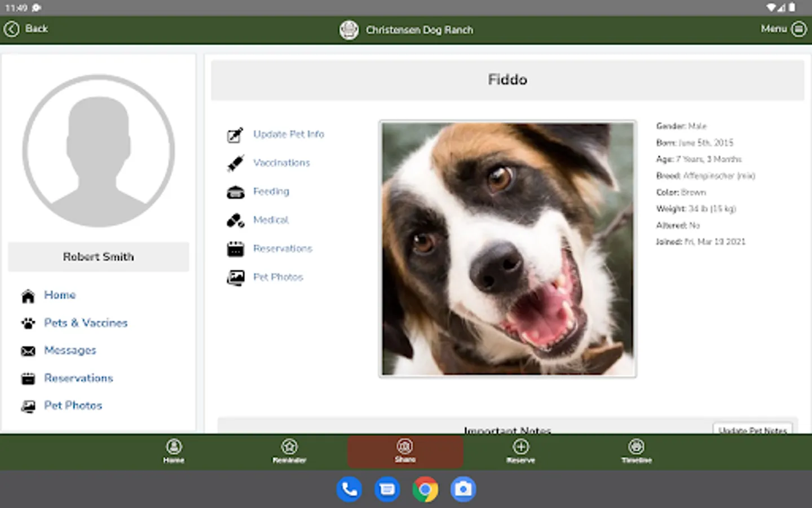Select the Share tab in bottom bar

(x=405, y=451)
